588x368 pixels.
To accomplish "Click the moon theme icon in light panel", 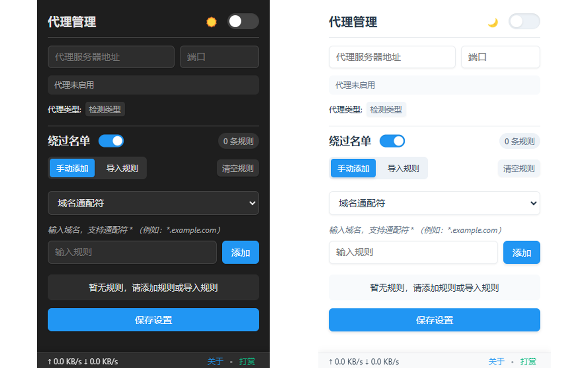I will click(x=492, y=22).
